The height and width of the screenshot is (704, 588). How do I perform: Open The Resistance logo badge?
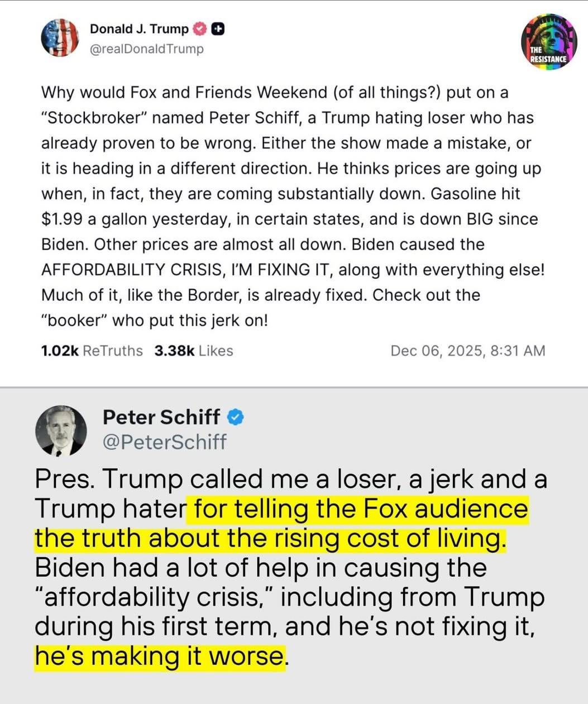coord(548,42)
